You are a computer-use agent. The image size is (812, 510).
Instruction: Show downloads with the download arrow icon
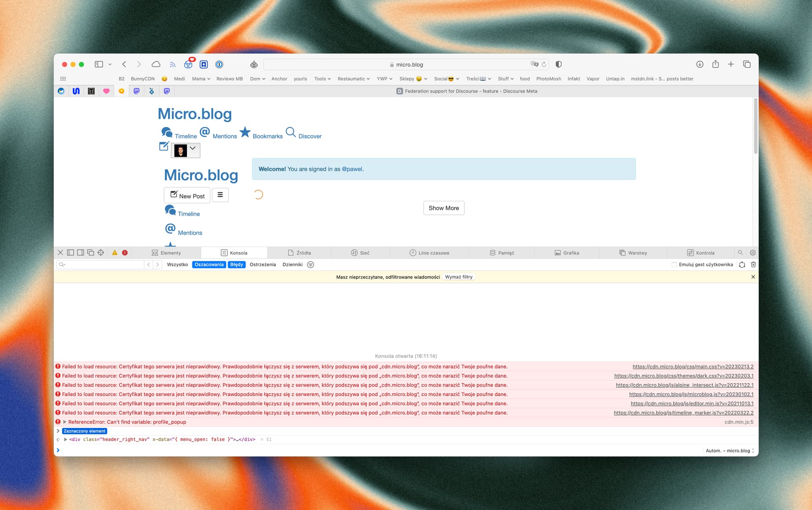pyautogui.click(x=700, y=64)
